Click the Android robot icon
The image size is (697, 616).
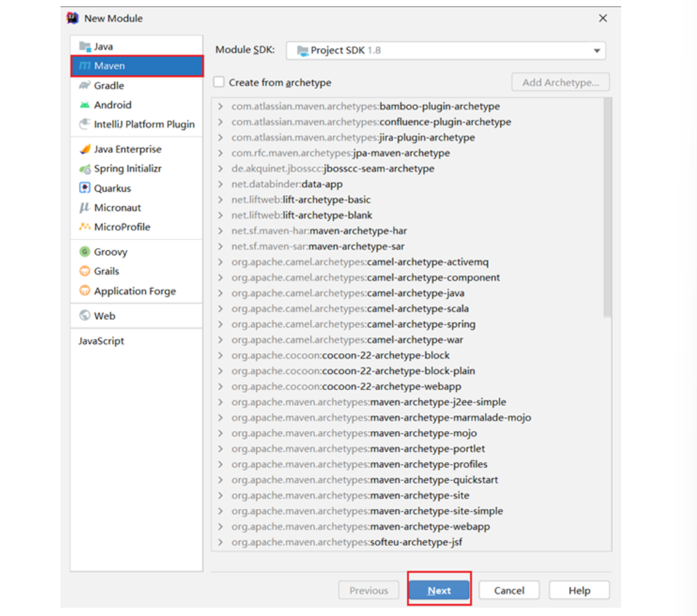click(84, 105)
